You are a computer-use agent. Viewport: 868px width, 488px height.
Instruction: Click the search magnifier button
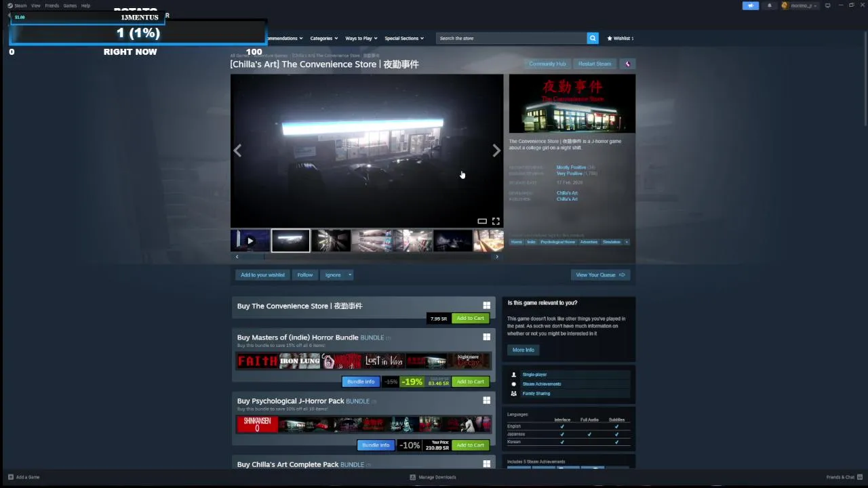tap(593, 38)
